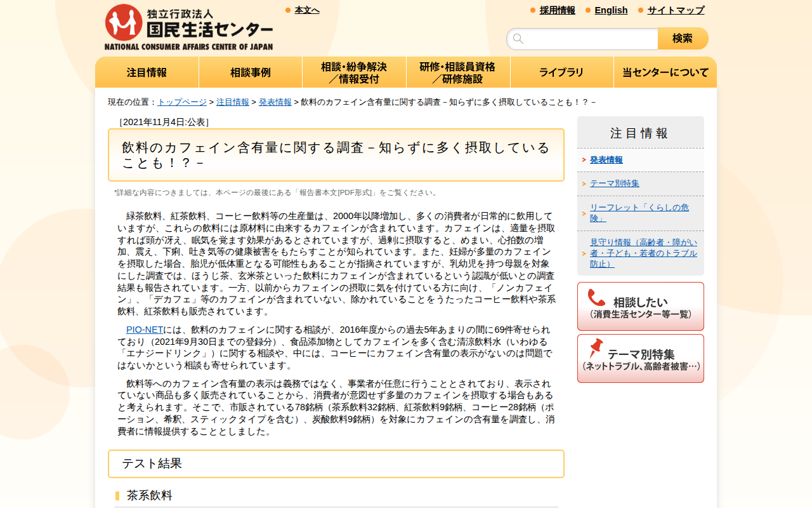The height and width of the screenshot is (508, 812).
Task: Open サイトマップ link
Action: pos(676,10)
